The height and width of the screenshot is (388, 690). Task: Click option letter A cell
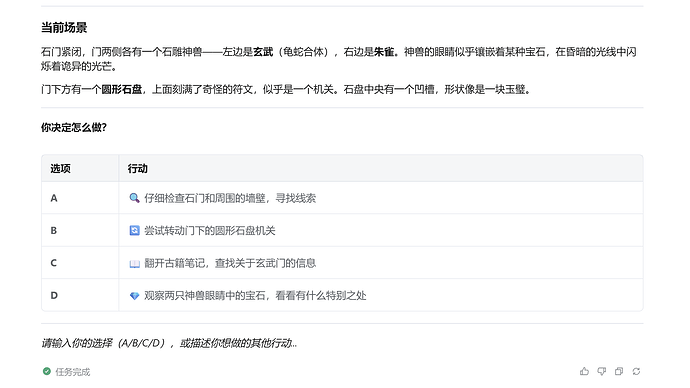[80, 198]
